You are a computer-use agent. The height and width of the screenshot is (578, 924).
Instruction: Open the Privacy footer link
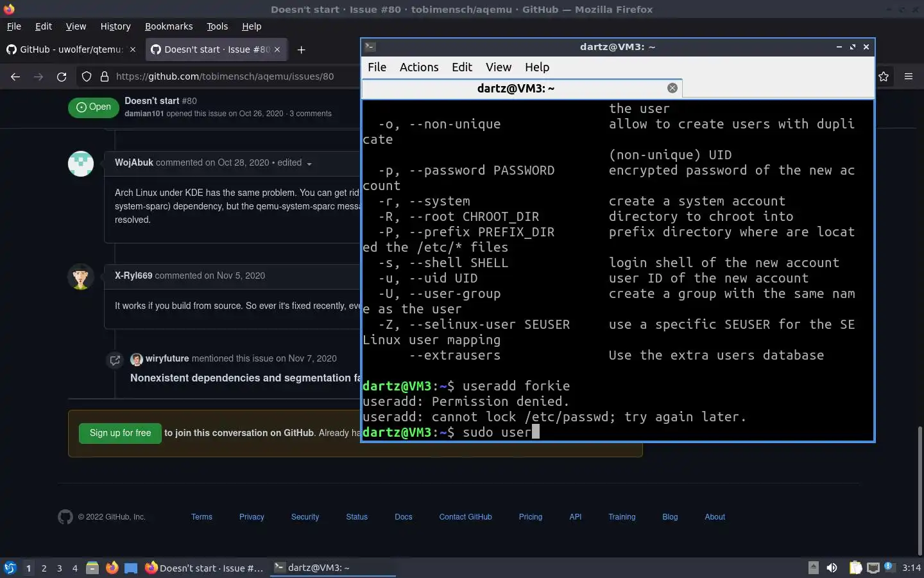252,517
